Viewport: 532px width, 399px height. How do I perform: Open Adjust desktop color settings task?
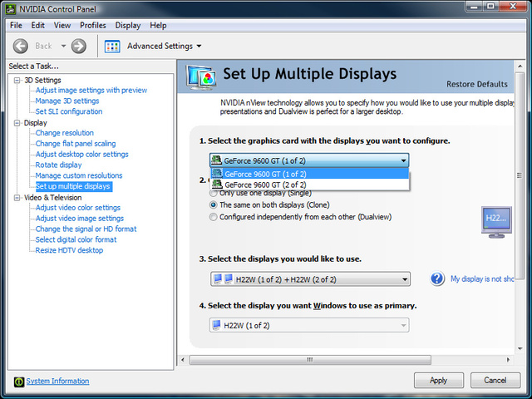click(x=81, y=154)
